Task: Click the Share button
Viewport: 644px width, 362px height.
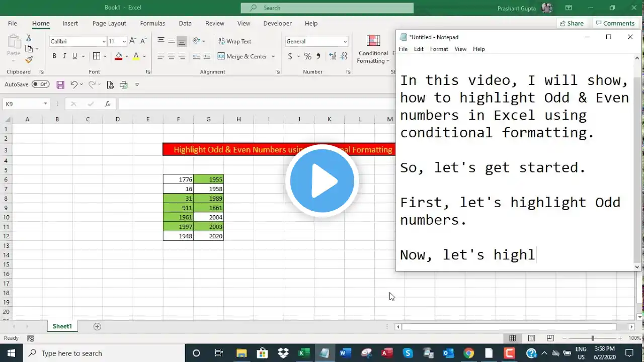Action: [572, 23]
